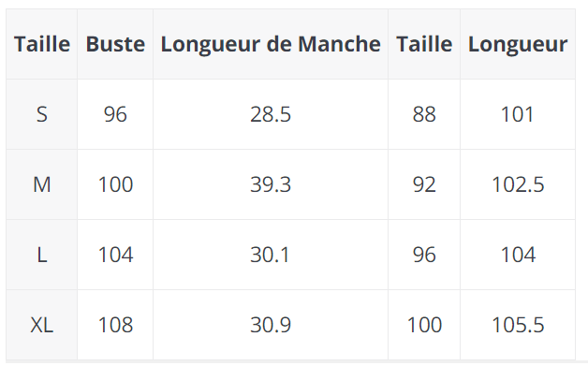The width and height of the screenshot is (588, 366).
Task: Select the 92 waist cell
Action: (424, 184)
